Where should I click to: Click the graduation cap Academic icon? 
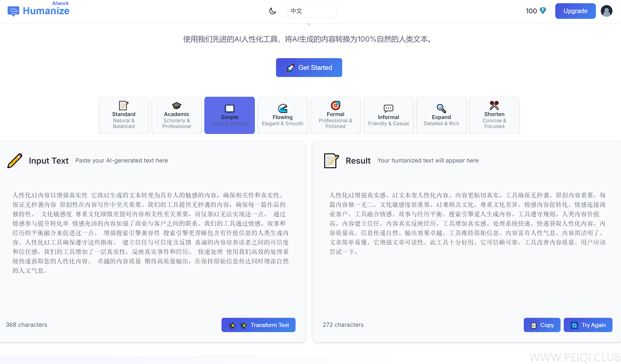pyautogui.click(x=177, y=105)
